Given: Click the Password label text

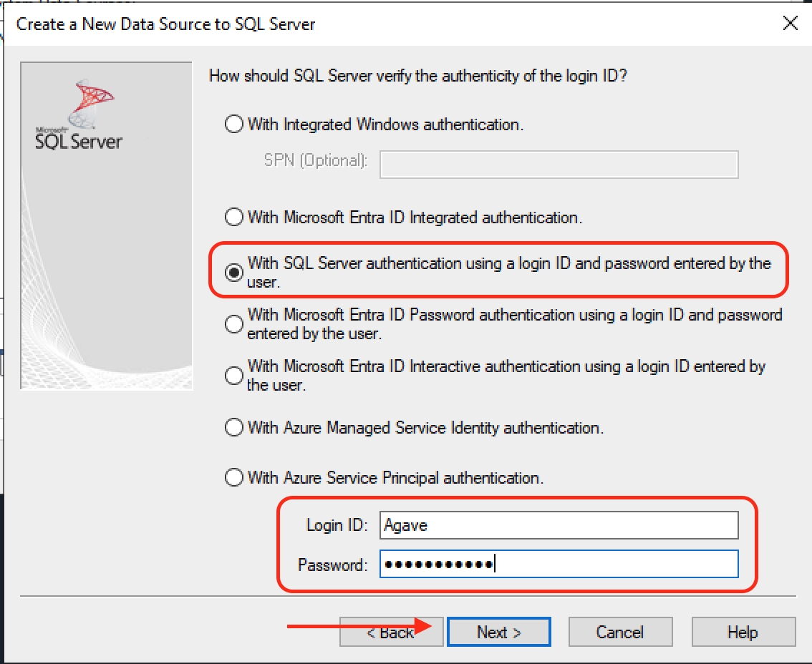Looking at the screenshot, I should (332, 565).
